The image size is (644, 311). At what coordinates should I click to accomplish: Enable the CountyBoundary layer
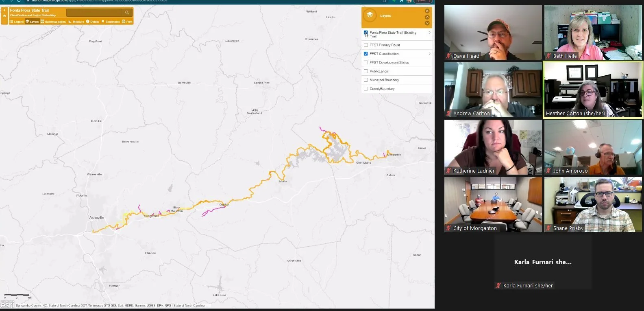(x=366, y=89)
